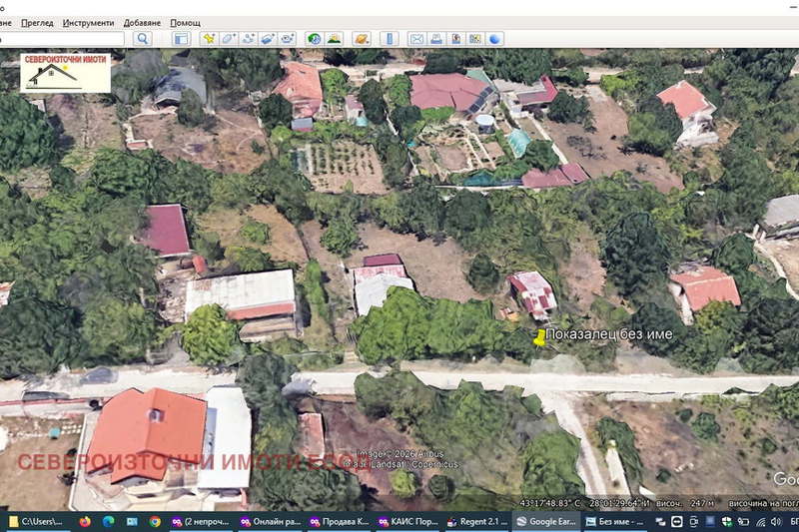Add a placemark with the pushpin icon
This screenshot has width=799, height=532.
[x=209, y=39]
